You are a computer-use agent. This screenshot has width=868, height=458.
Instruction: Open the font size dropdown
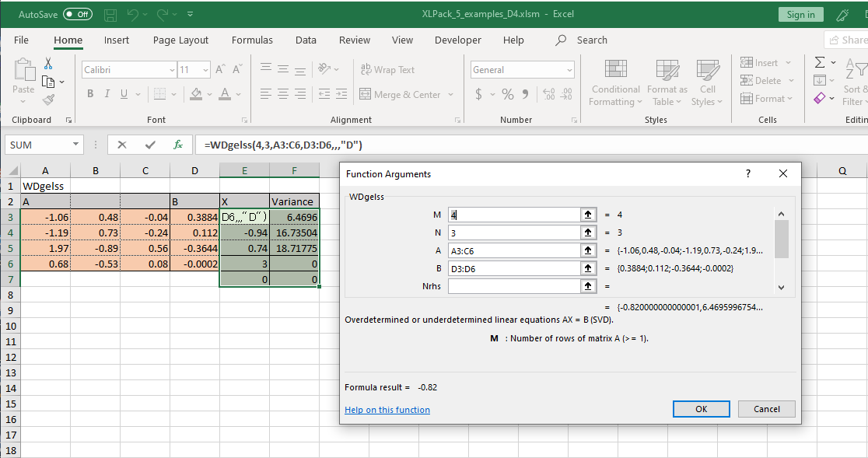tap(206, 70)
